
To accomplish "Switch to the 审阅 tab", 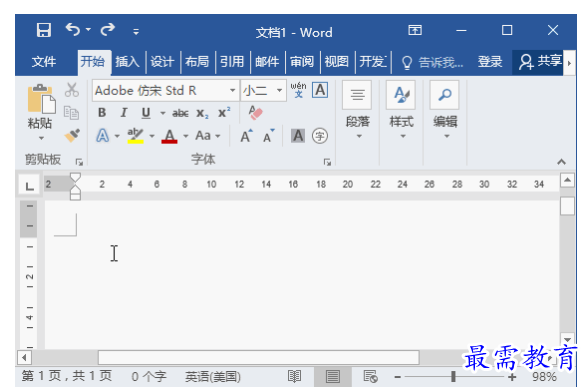I will point(302,62).
